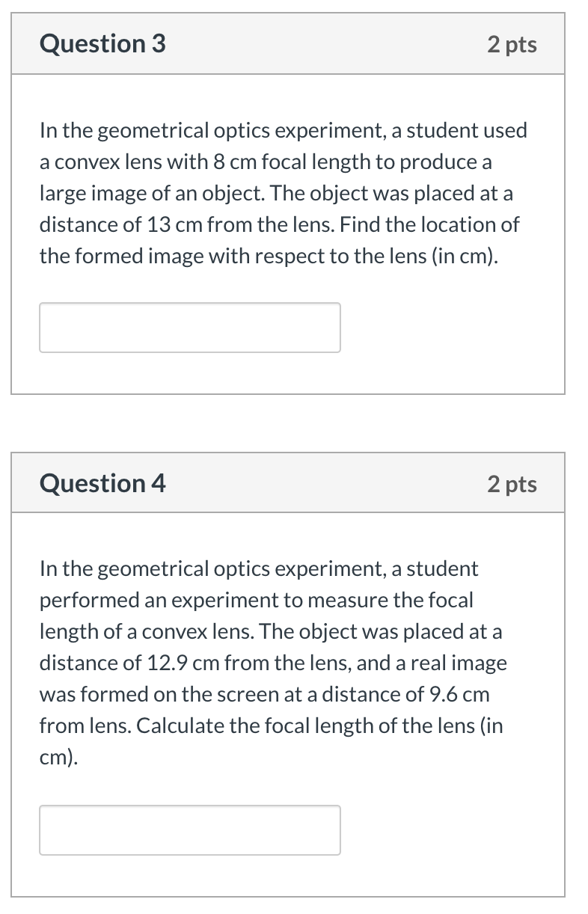Click the Question 4 title text
This screenshot has height=914, width=588.
102,485
